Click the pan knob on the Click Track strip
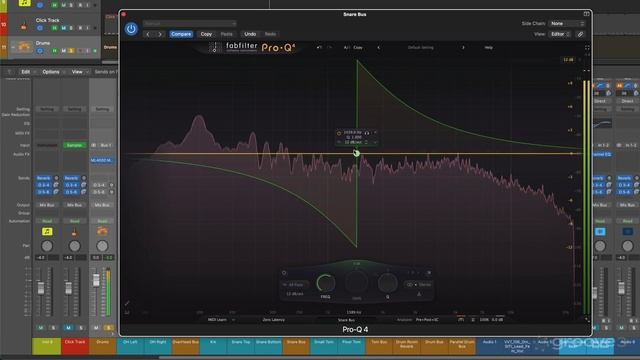This screenshot has width=640, height=360. 74,246
